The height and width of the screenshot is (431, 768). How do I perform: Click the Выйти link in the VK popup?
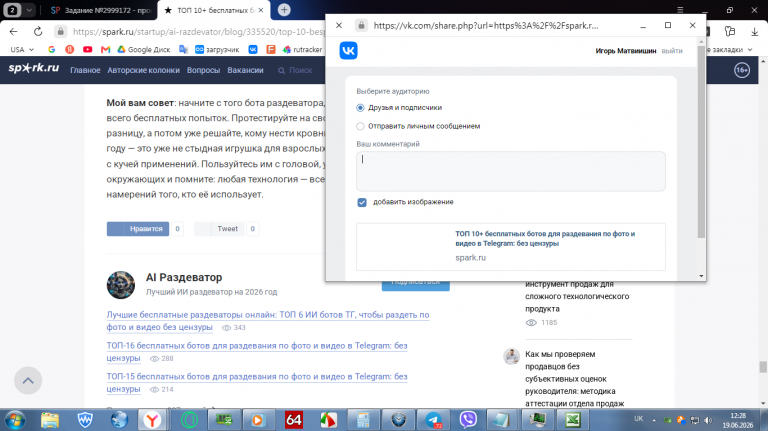672,51
